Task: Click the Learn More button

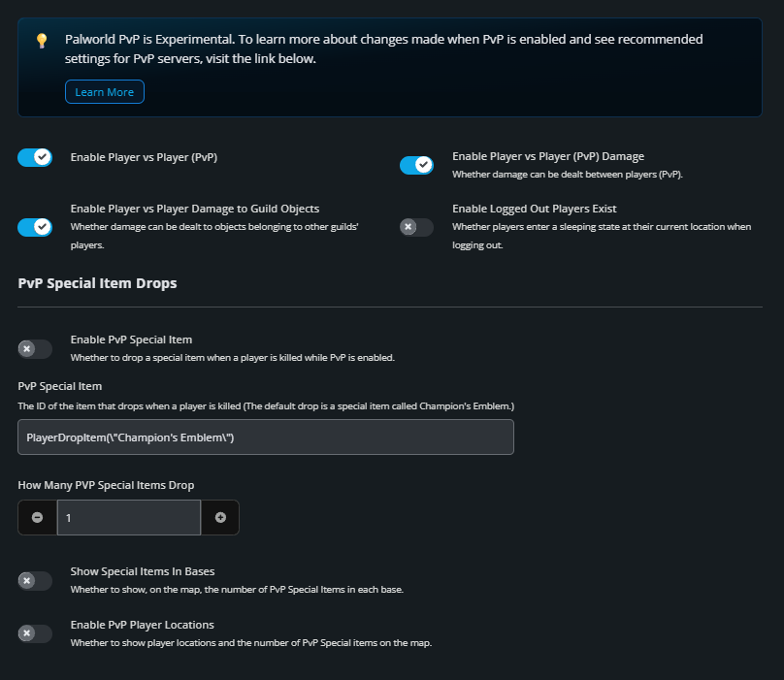Action: click(x=104, y=91)
